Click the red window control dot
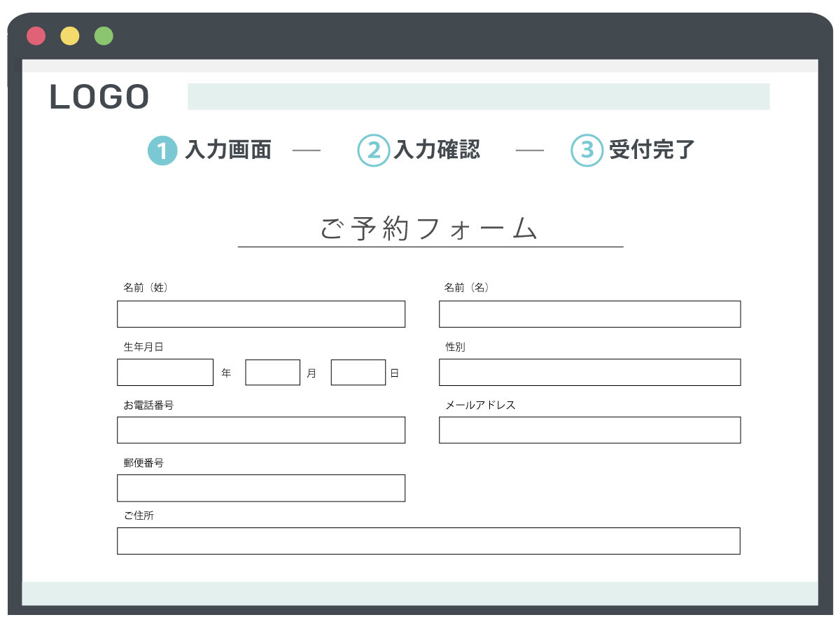This screenshot has height=629, width=840. coord(36,36)
